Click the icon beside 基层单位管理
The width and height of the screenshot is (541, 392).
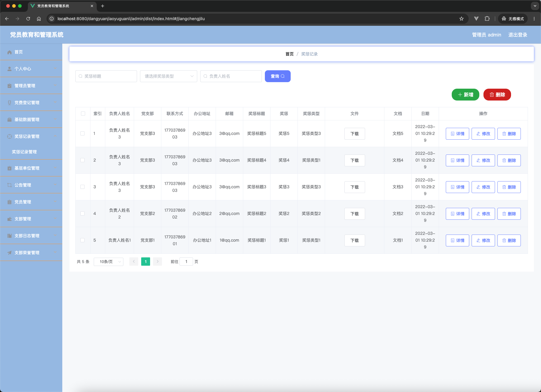point(9,168)
